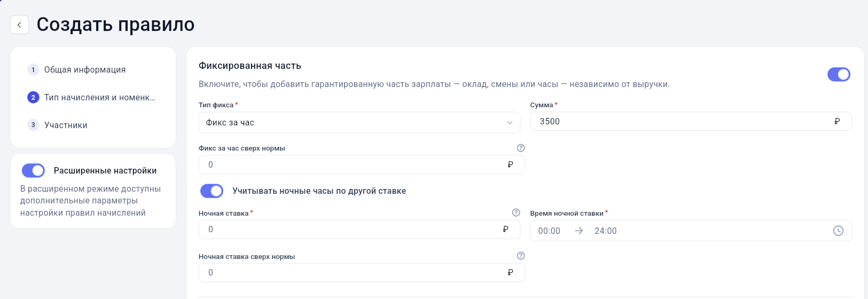This screenshot has height=299, width=868.
Task: Click the Создать правило heading
Action: click(115, 25)
